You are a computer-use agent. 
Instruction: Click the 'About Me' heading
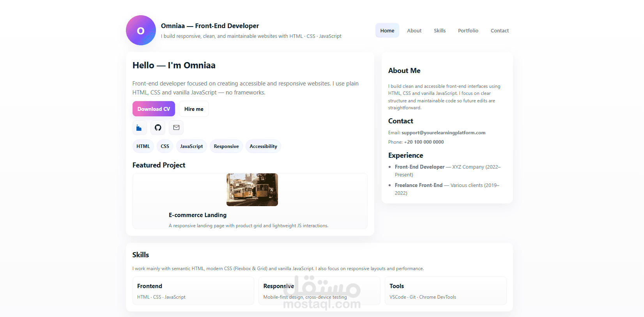pyautogui.click(x=404, y=71)
